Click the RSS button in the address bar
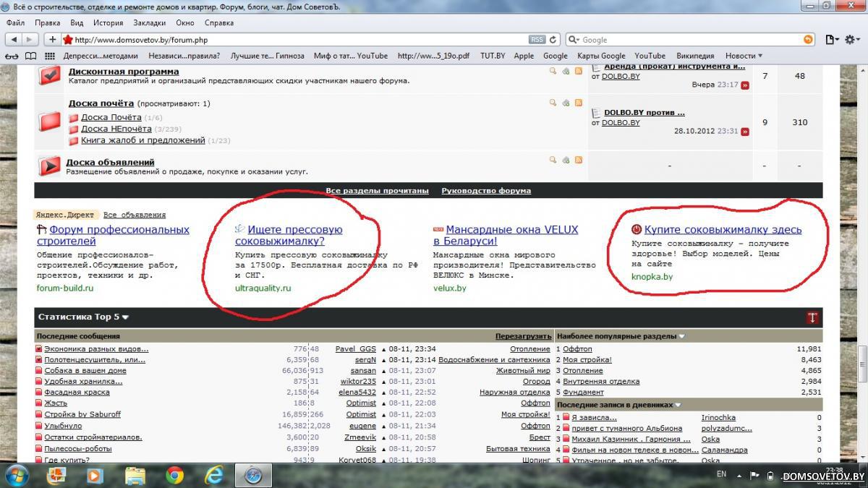Screen dimensions: 868x488 pos(537,40)
